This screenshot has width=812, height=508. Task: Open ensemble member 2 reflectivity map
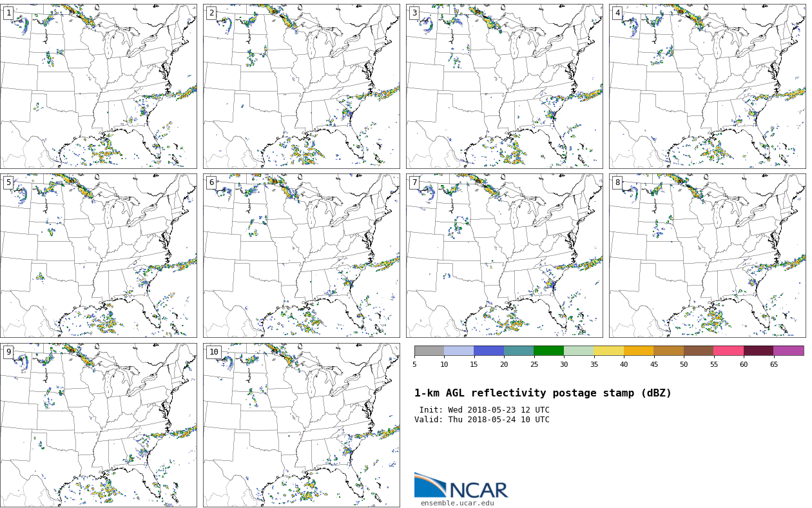302,86
